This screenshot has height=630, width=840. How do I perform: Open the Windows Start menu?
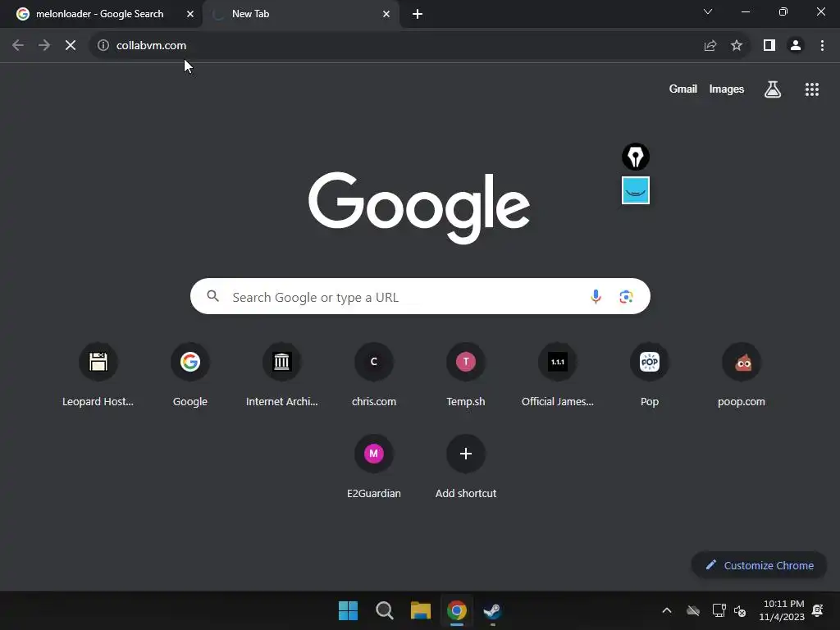(348, 610)
